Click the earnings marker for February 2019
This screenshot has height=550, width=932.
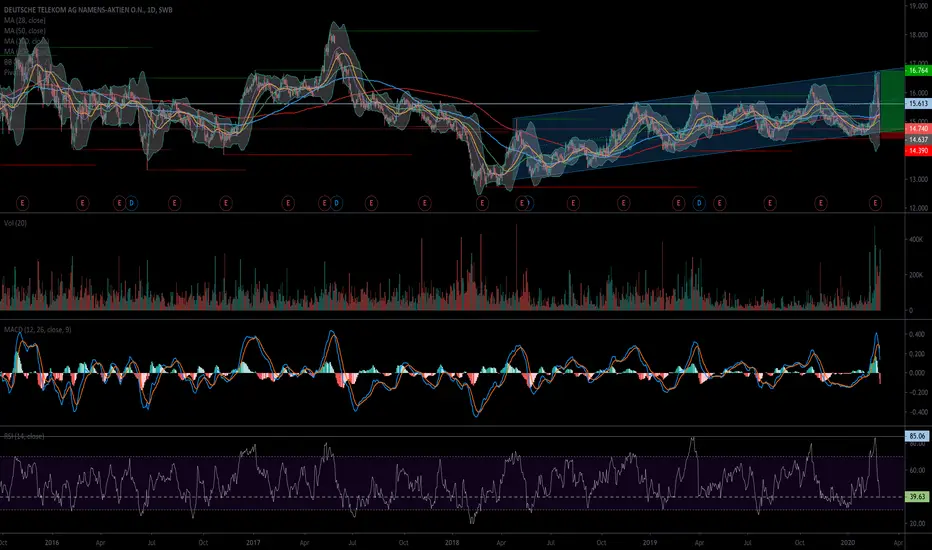tap(678, 203)
